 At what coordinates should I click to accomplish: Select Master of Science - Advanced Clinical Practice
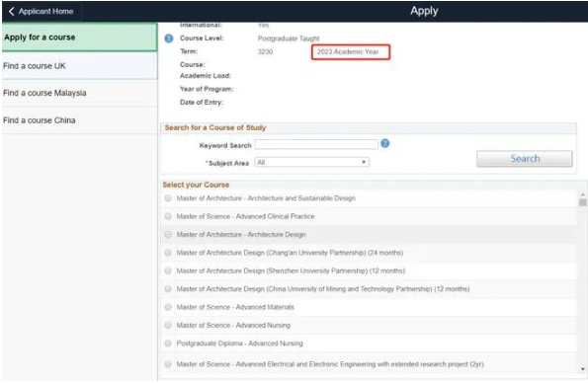point(168,216)
